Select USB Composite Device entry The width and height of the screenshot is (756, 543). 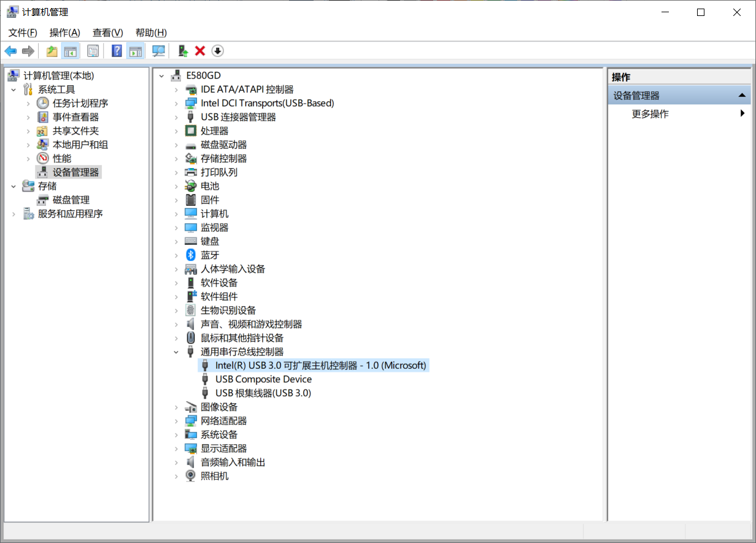[263, 379]
